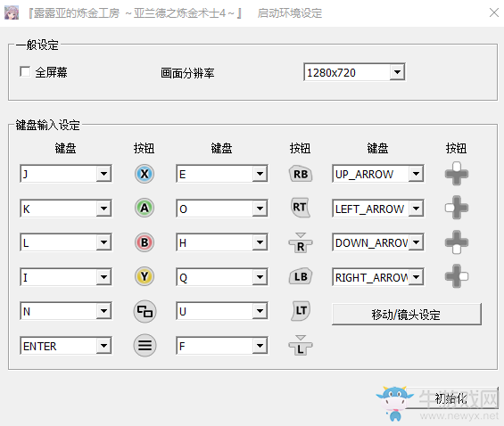This screenshot has width=504, height=426.
Task: Click the 初始化 reset button
Action: (450, 398)
